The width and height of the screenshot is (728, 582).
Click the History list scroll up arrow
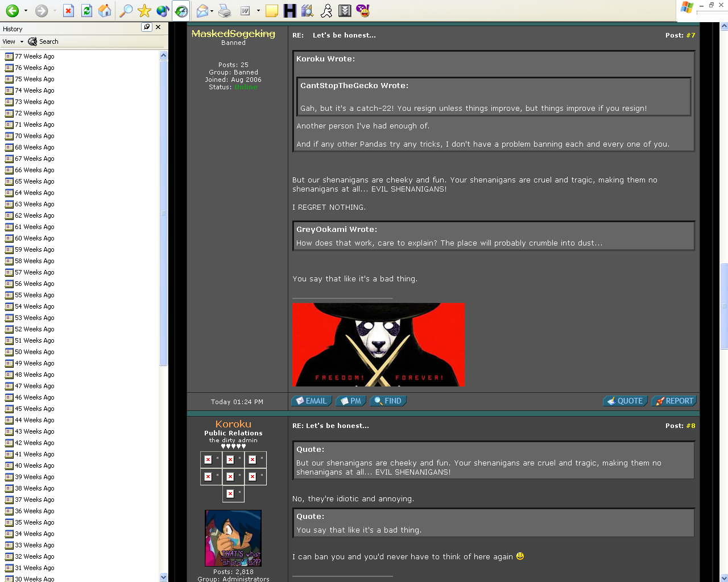pyautogui.click(x=164, y=56)
